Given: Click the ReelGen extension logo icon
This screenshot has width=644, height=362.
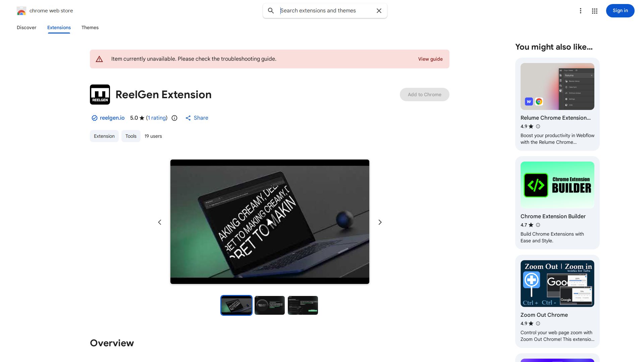Looking at the screenshot, I should tap(100, 95).
